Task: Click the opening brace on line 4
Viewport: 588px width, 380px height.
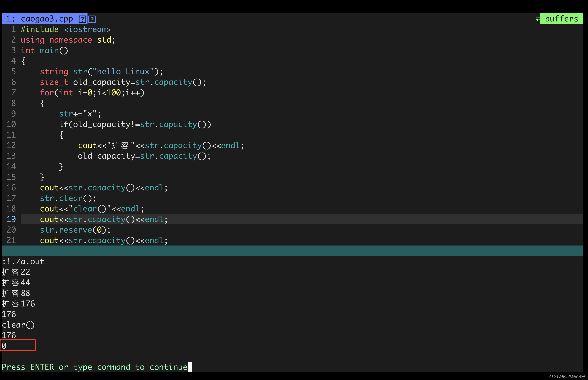Action: pyautogui.click(x=23, y=61)
